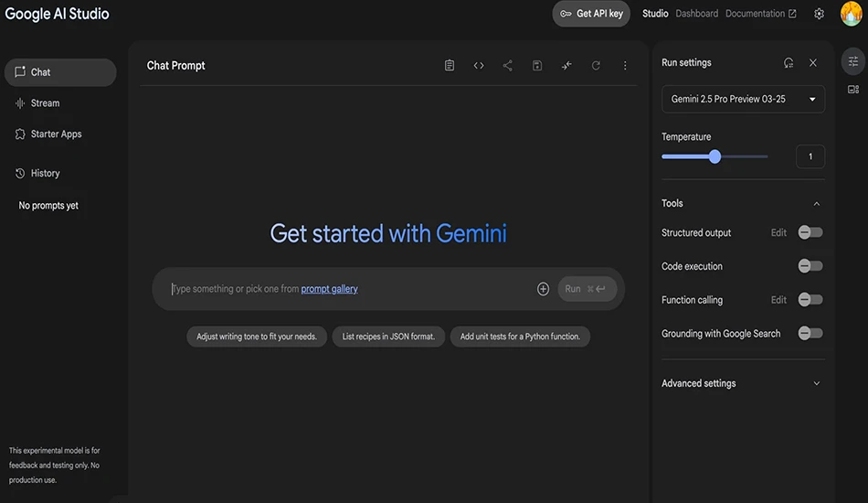The width and height of the screenshot is (868, 503).
Task: Open History in the sidebar
Action: [60, 173]
